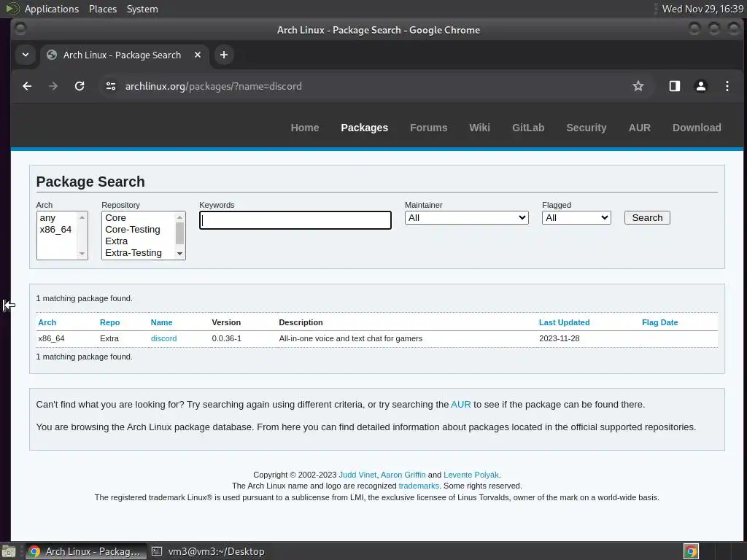
Task: Open the trademarks link
Action: pyautogui.click(x=419, y=486)
